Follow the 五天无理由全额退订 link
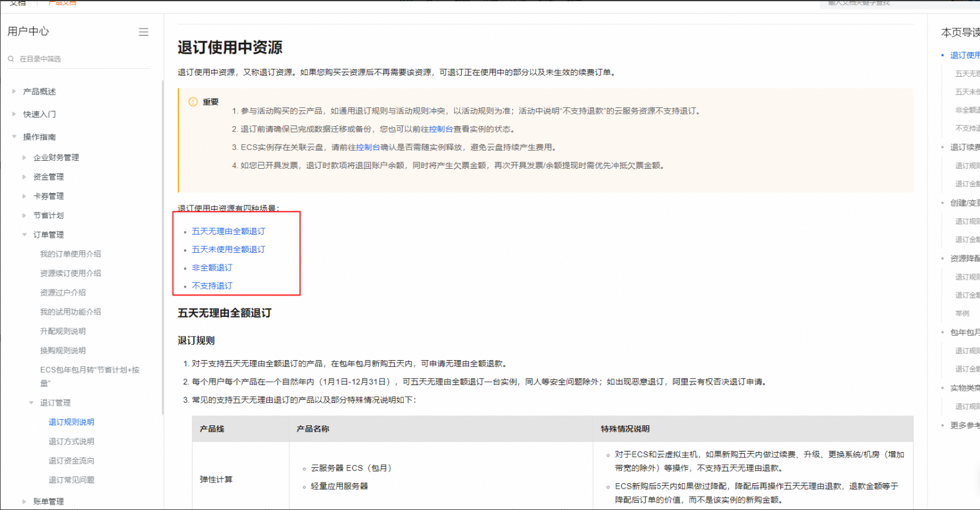This screenshot has height=510, width=980. 228,232
